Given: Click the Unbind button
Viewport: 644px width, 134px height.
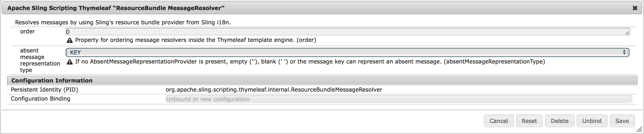Looking at the screenshot, I should 592,121.
